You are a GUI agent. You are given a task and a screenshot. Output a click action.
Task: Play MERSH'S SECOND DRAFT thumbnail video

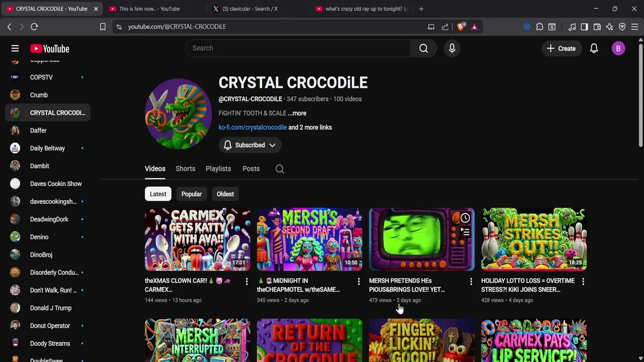click(309, 239)
